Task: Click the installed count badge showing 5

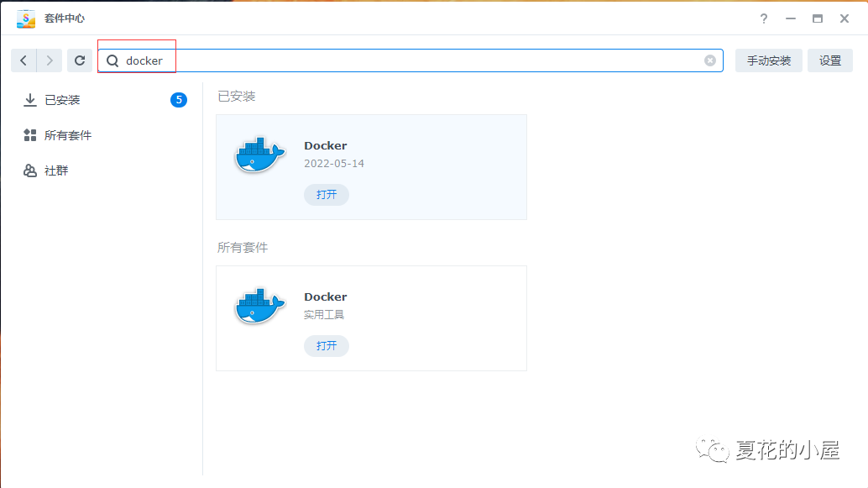Action: pyautogui.click(x=178, y=100)
